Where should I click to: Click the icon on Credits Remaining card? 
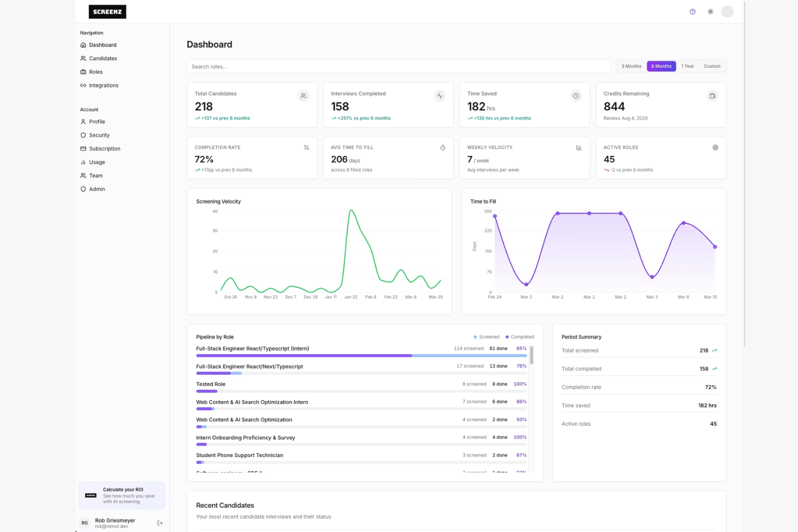click(712, 96)
